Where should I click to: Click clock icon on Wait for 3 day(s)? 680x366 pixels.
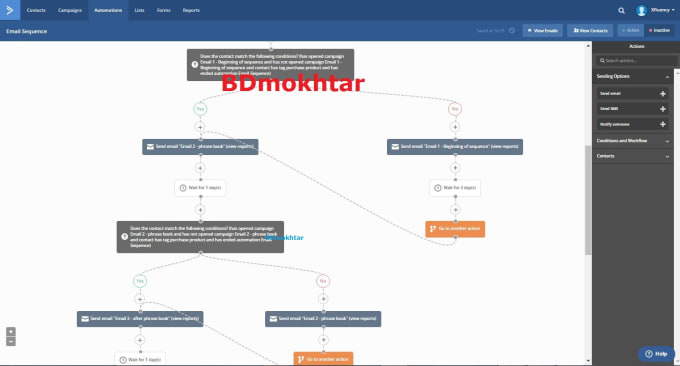(x=438, y=188)
